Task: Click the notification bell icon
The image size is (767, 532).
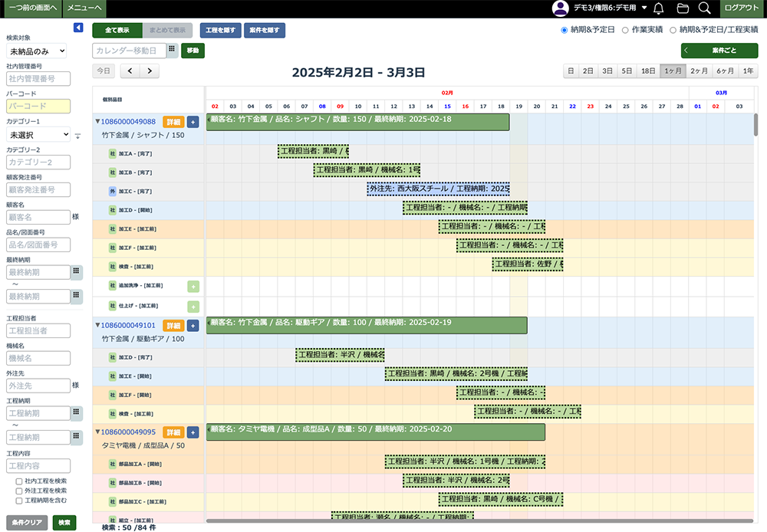Action: point(658,8)
